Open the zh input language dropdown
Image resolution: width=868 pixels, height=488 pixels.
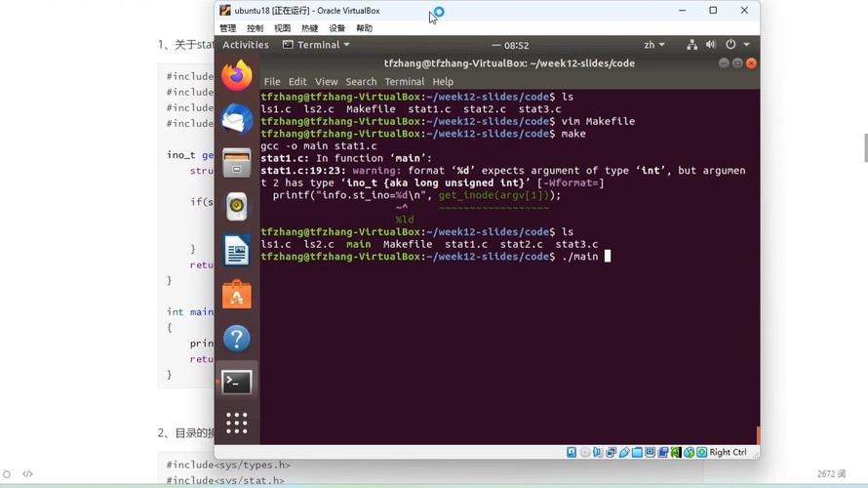(x=654, y=45)
